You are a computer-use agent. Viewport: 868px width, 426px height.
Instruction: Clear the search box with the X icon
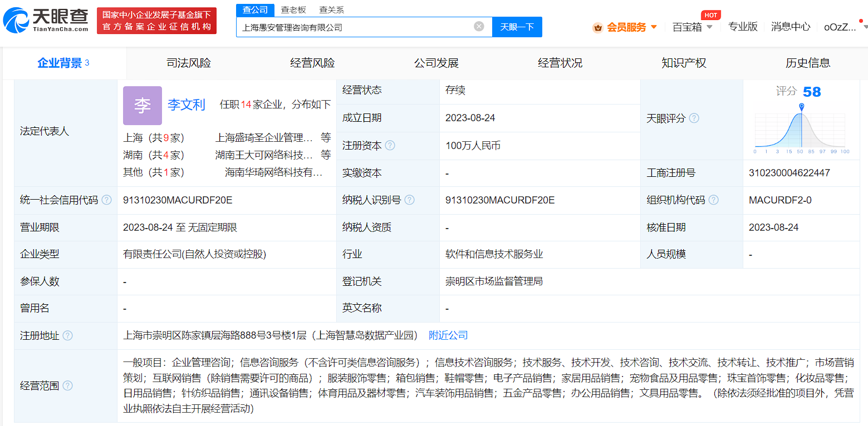(479, 26)
